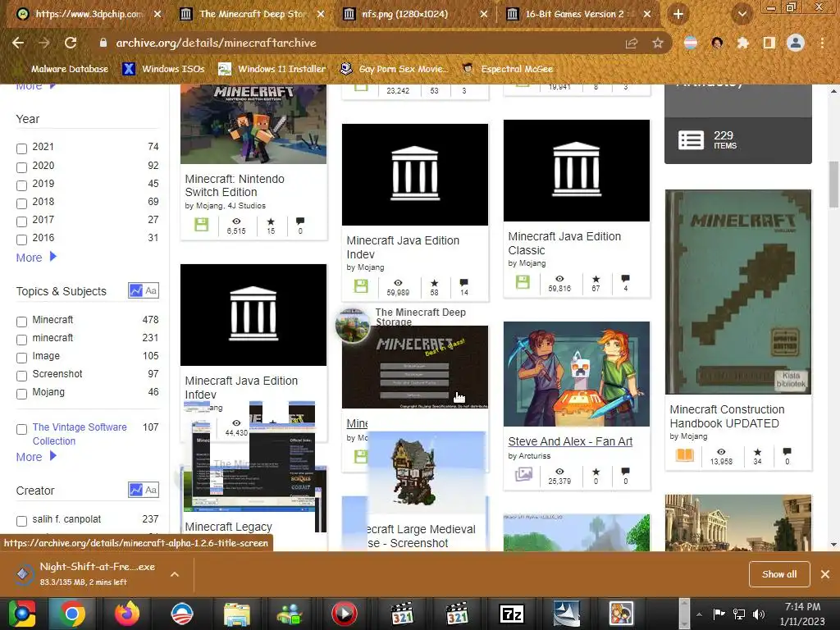Check the 2021 year filter

21,149
